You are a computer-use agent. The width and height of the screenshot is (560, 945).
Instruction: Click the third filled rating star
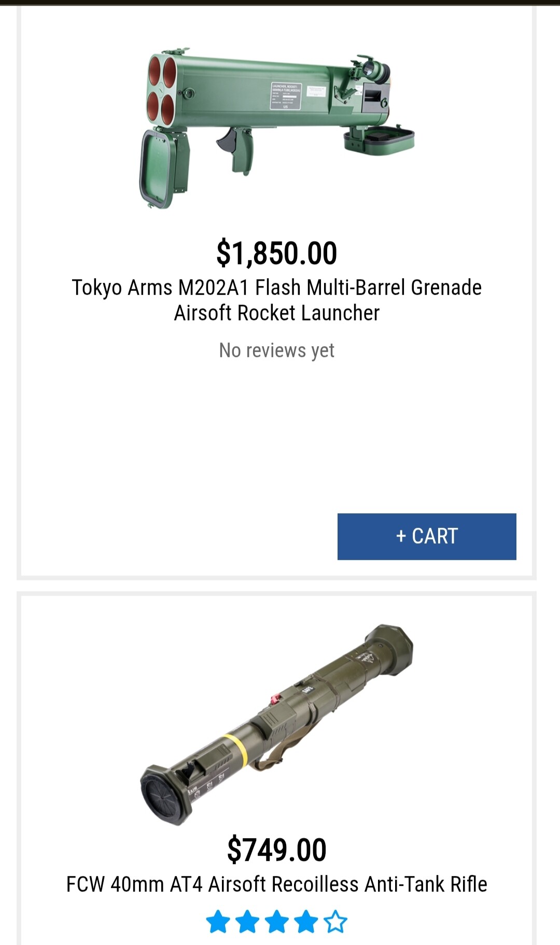(277, 922)
